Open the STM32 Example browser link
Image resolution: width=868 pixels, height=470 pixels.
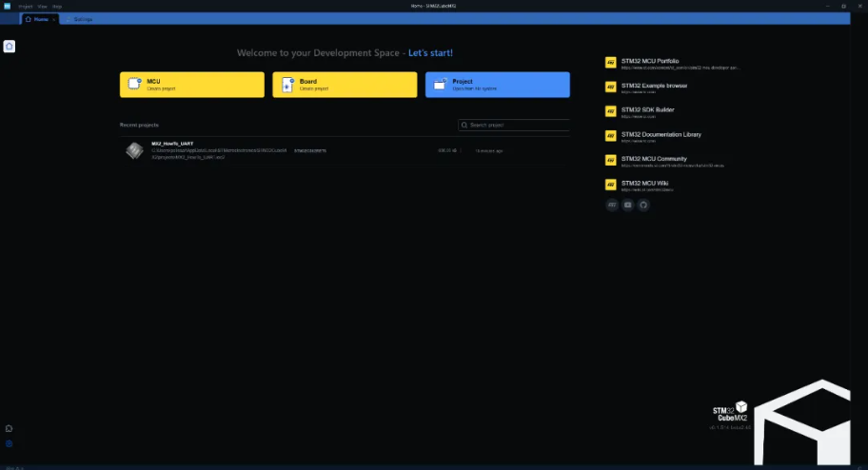click(x=654, y=86)
